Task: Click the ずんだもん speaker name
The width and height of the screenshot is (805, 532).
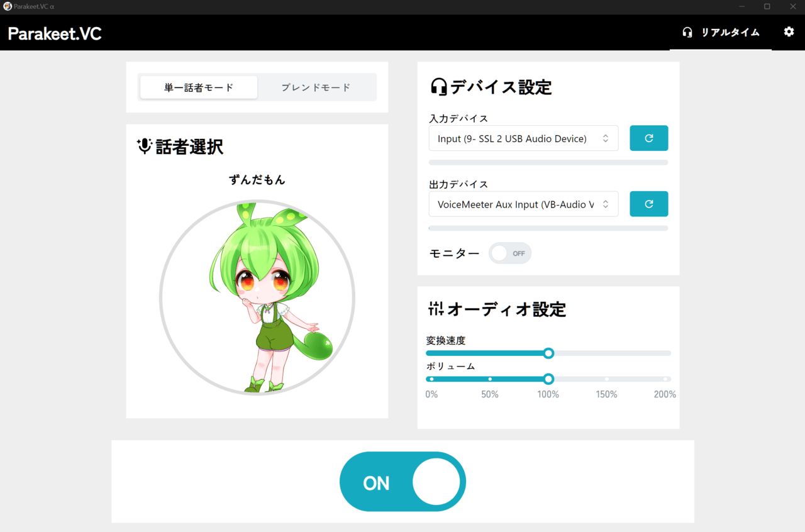Action: pos(257,180)
